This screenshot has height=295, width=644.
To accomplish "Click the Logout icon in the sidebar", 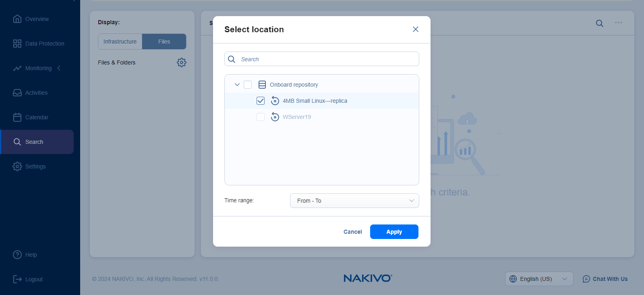I will pyautogui.click(x=17, y=279).
